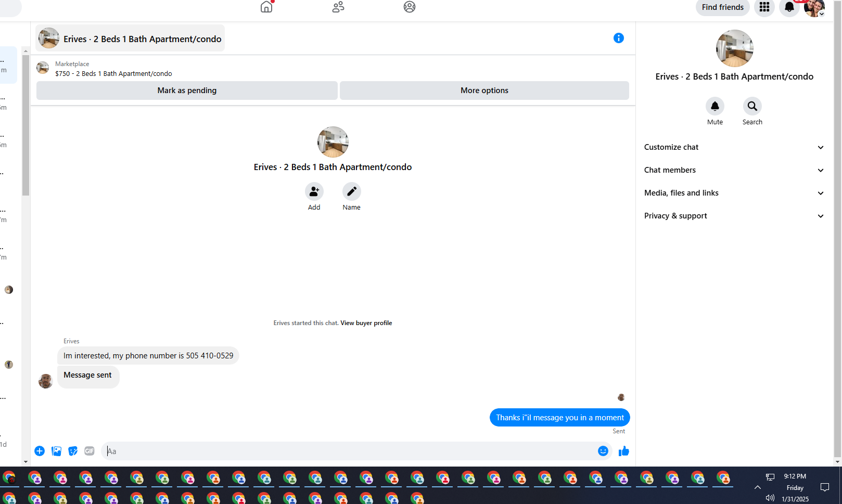Click the Mute bell icon

tap(715, 106)
